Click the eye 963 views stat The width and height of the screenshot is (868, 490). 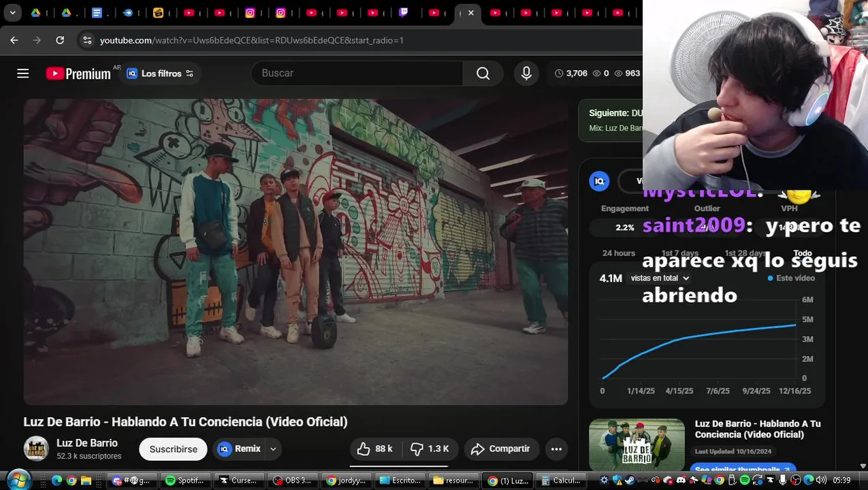coord(627,73)
